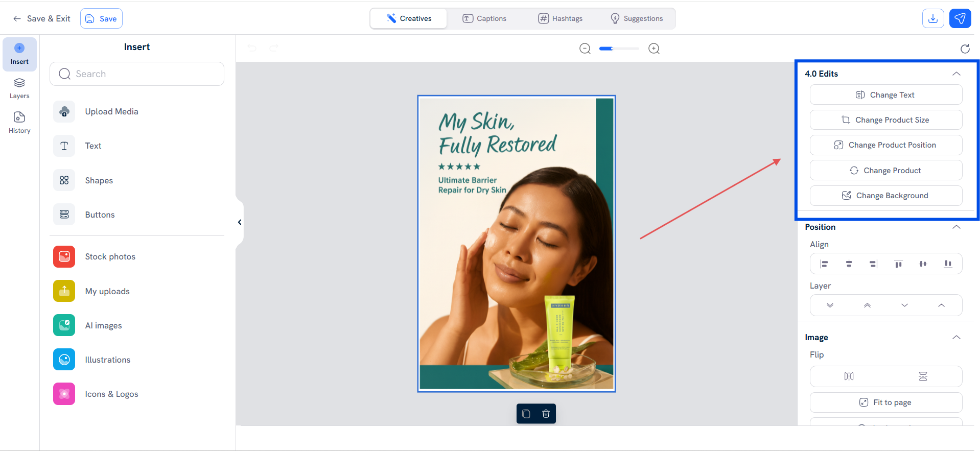The height and width of the screenshot is (451, 980).
Task: Collapse the Image section
Action: [956, 337]
